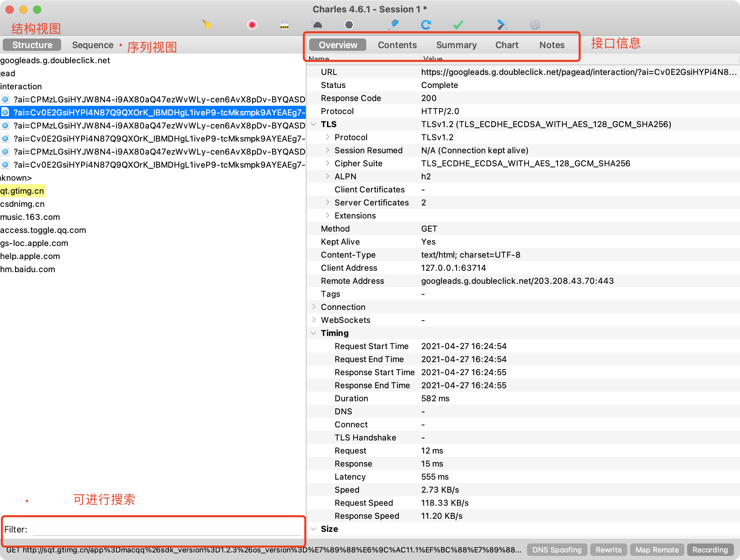Toggle Recording in the status bar

(710, 549)
